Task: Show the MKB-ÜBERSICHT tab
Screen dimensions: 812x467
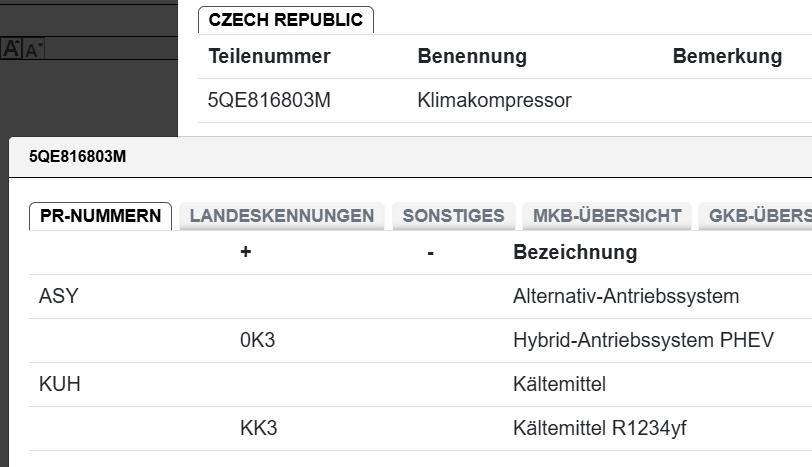Action: 607,216
